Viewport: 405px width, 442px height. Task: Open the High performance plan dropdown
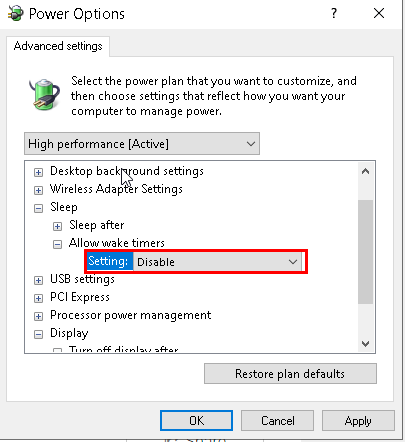point(142,144)
